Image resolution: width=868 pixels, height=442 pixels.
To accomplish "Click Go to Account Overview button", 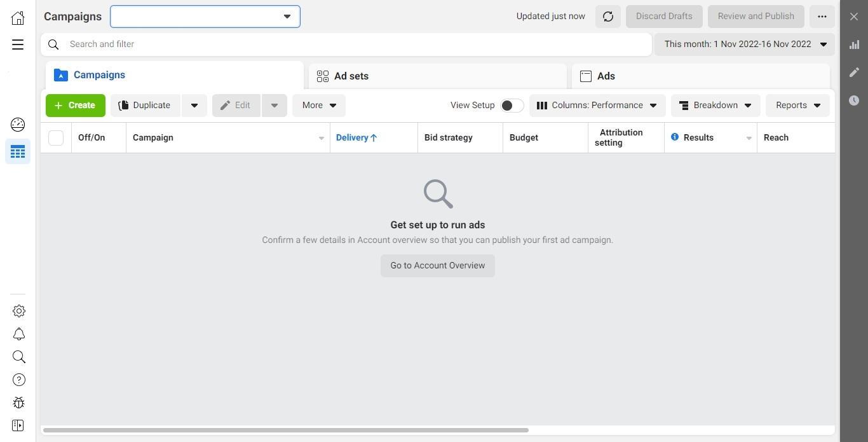I will pyautogui.click(x=437, y=266).
